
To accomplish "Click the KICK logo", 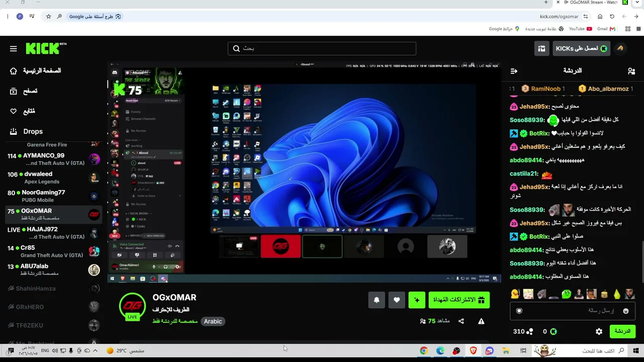I will [x=46, y=48].
